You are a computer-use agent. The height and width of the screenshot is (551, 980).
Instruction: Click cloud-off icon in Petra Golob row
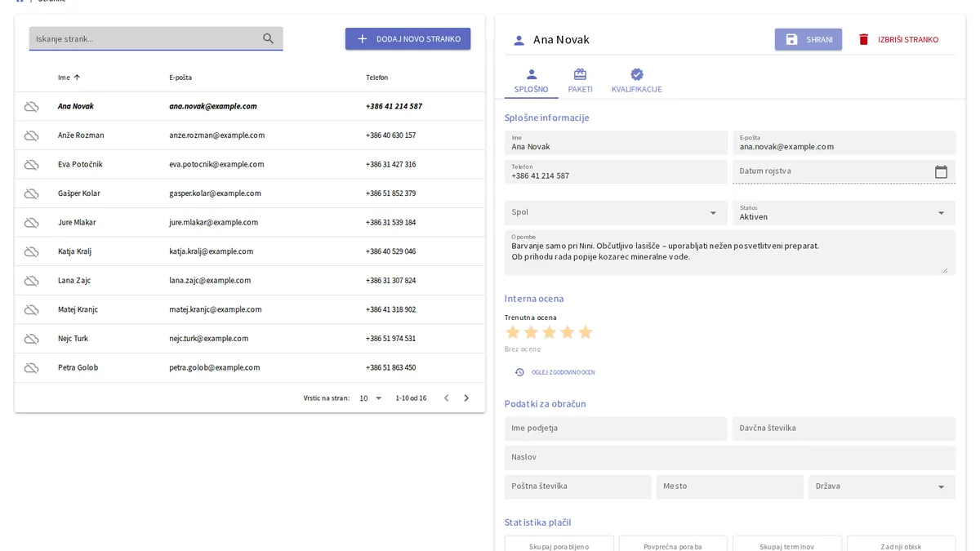pyautogui.click(x=31, y=368)
